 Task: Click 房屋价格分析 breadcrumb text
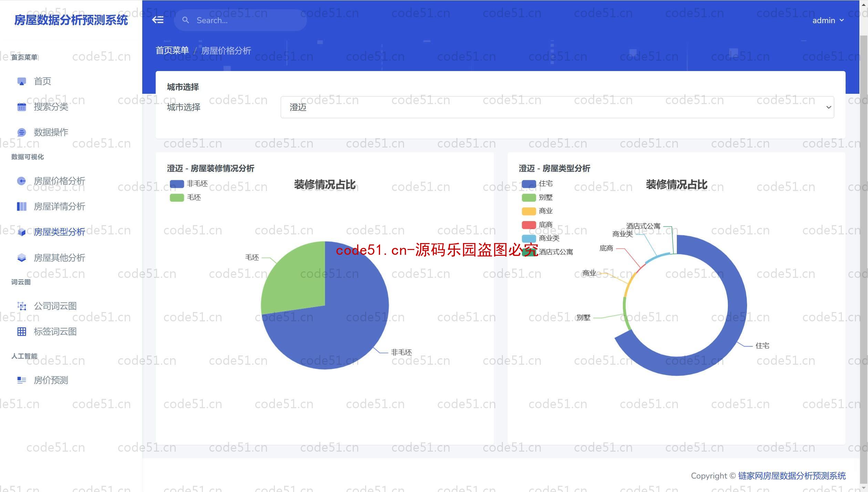pyautogui.click(x=226, y=51)
